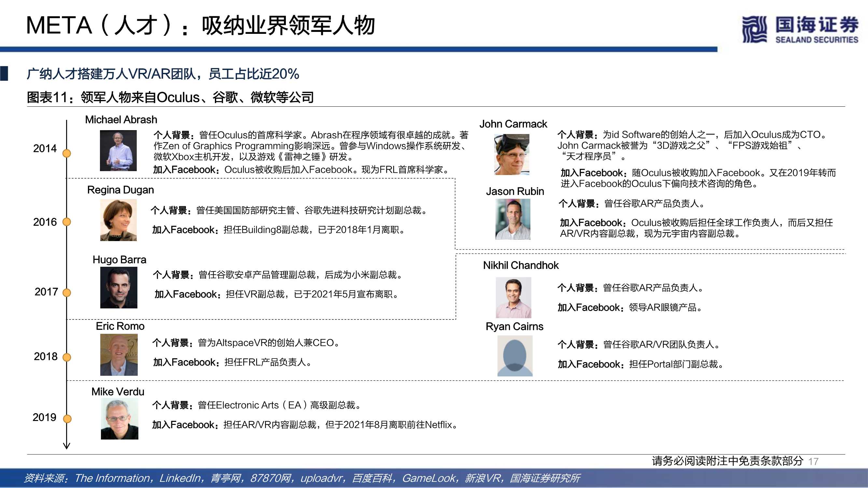The image size is (868, 488).
Task: Click the year label "2017"
Action: [x=46, y=291]
